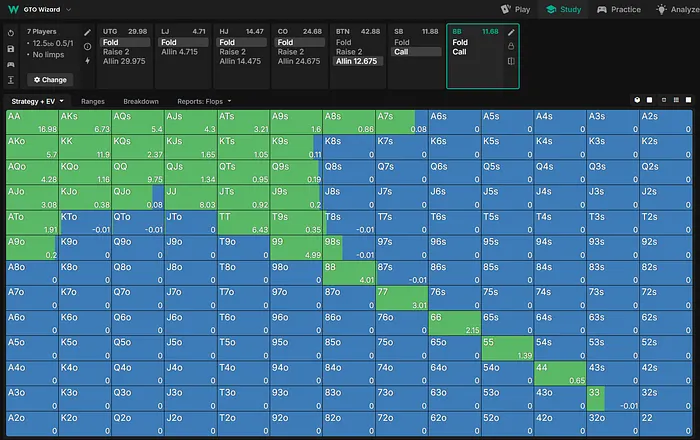This screenshot has height=440, width=700.
Task: Select the medium grid layout icon
Action: [x=676, y=100]
